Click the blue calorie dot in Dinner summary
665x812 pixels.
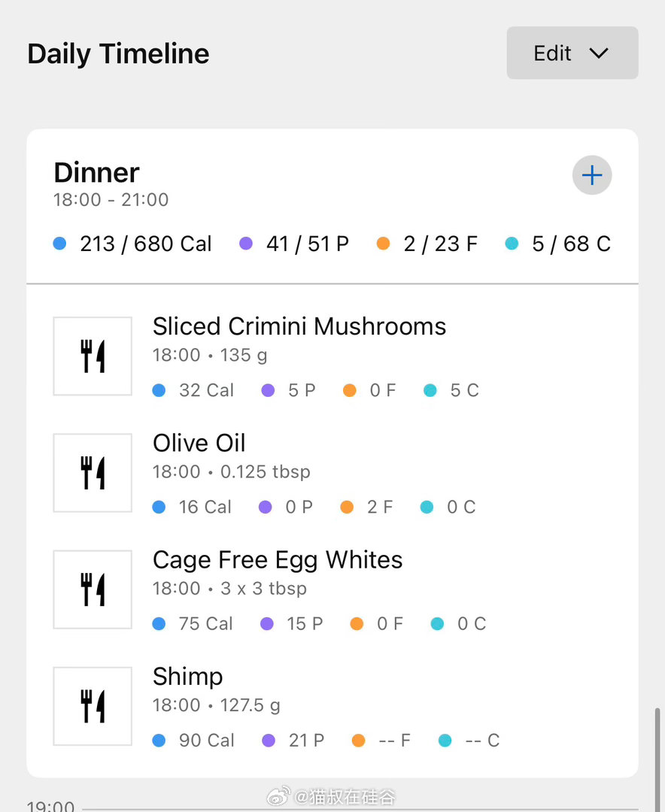pyautogui.click(x=60, y=244)
